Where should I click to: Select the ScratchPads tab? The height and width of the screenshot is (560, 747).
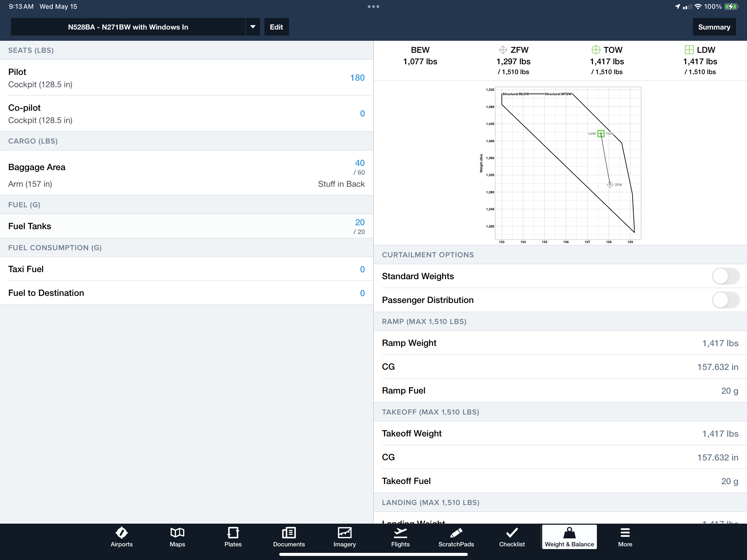(x=456, y=536)
